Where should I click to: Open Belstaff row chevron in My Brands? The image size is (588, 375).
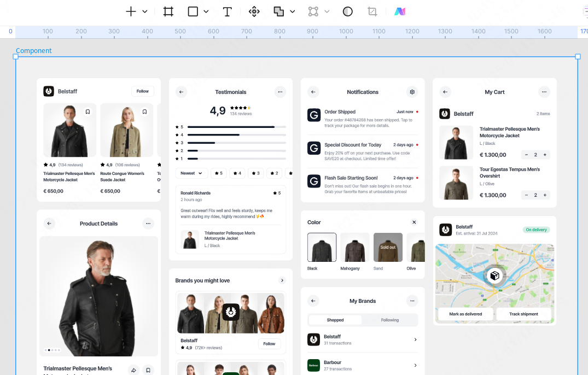pyautogui.click(x=415, y=339)
